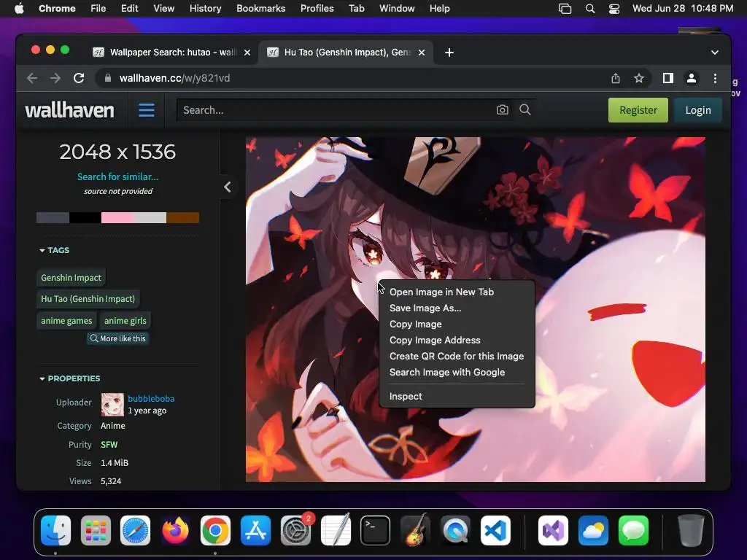Viewport: 747px width, 560px height.
Task: Select the brown color swatch
Action: (182, 217)
